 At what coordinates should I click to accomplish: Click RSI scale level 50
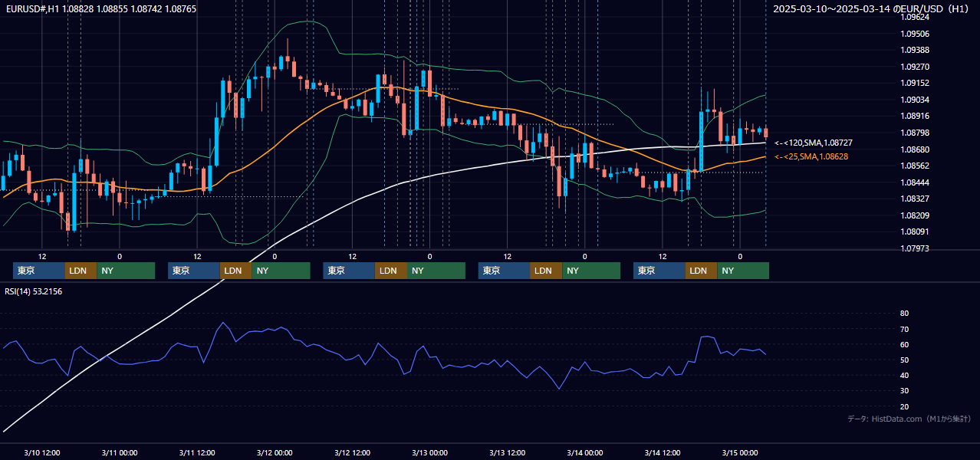click(x=904, y=360)
